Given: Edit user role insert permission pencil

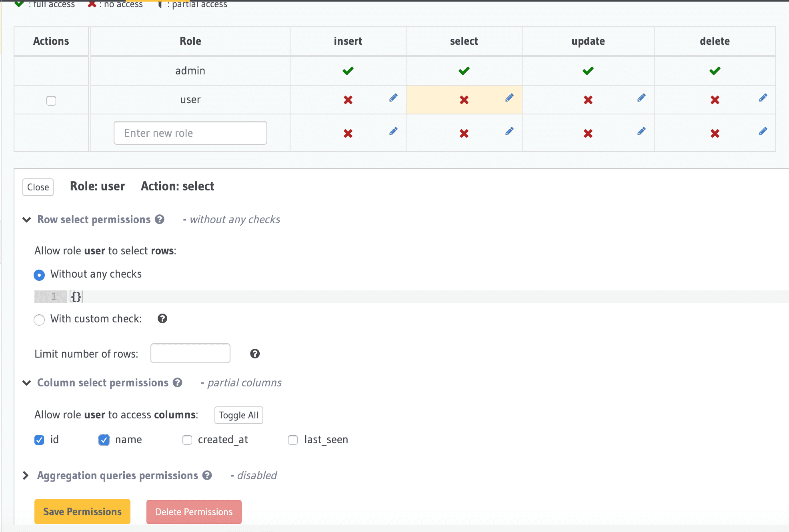Looking at the screenshot, I should (393, 98).
